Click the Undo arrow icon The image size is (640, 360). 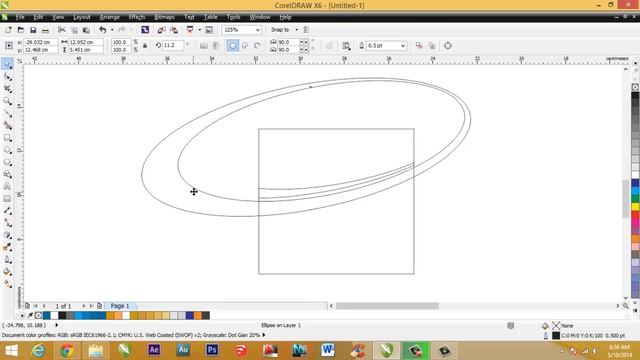click(x=102, y=30)
